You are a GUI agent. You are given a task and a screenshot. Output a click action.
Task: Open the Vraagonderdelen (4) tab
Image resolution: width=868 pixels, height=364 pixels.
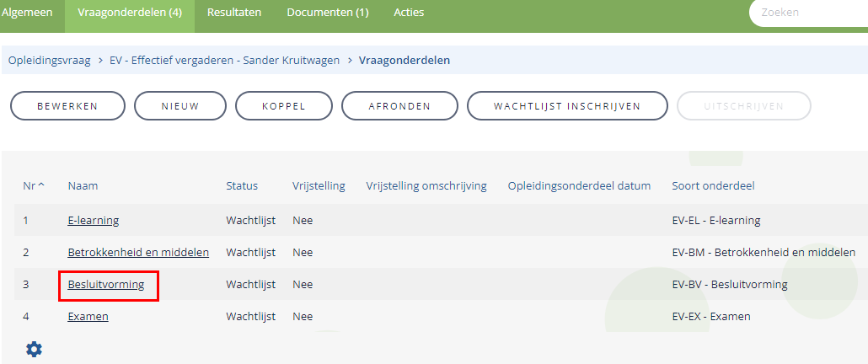pos(130,12)
